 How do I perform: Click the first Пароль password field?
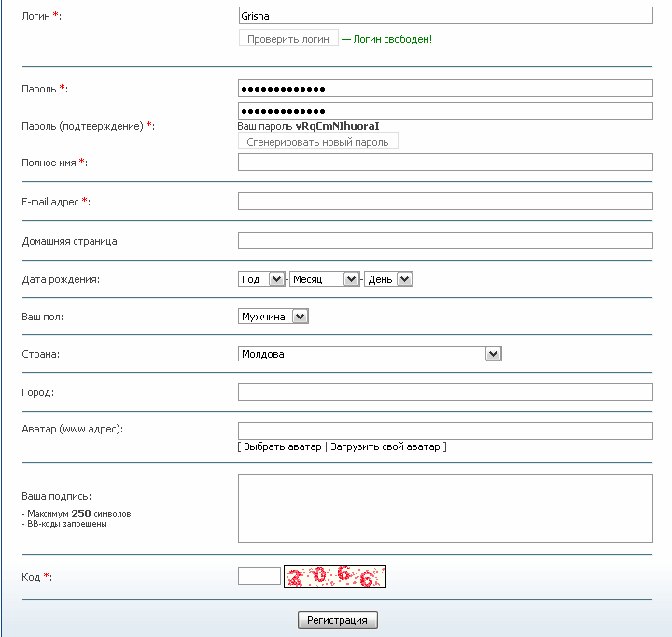click(x=445, y=89)
